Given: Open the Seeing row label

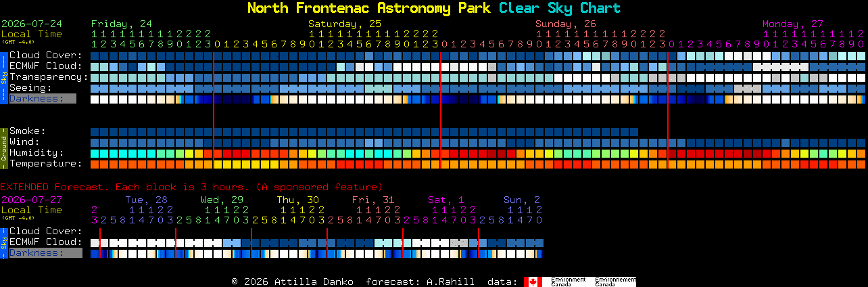Looking at the screenshot, I should pos(30,88).
